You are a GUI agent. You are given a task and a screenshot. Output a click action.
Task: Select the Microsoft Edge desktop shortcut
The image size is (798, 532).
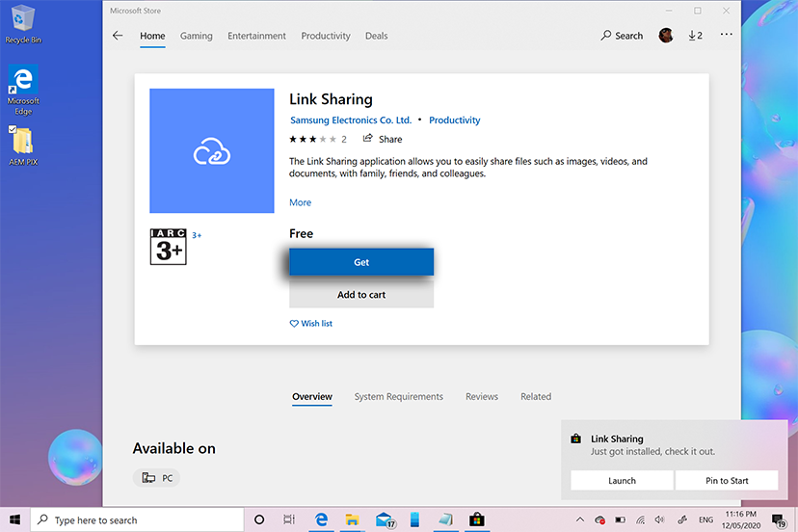pyautogui.click(x=23, y=90)
